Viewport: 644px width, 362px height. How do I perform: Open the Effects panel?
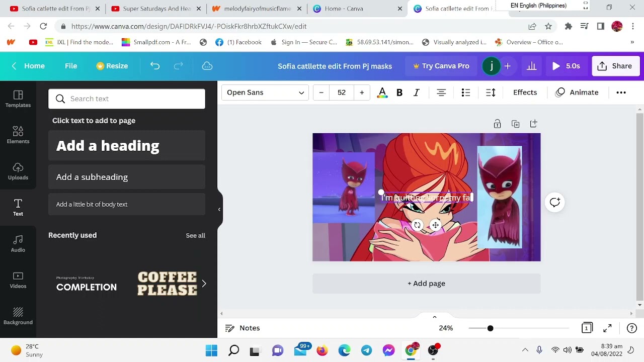(525, 93)
